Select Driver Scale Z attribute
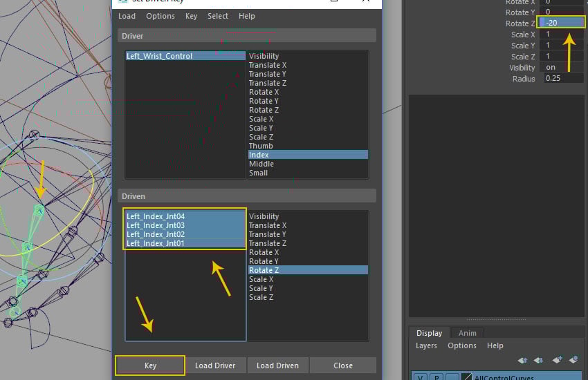Screen dimensions: 588x380 [308, 137]
